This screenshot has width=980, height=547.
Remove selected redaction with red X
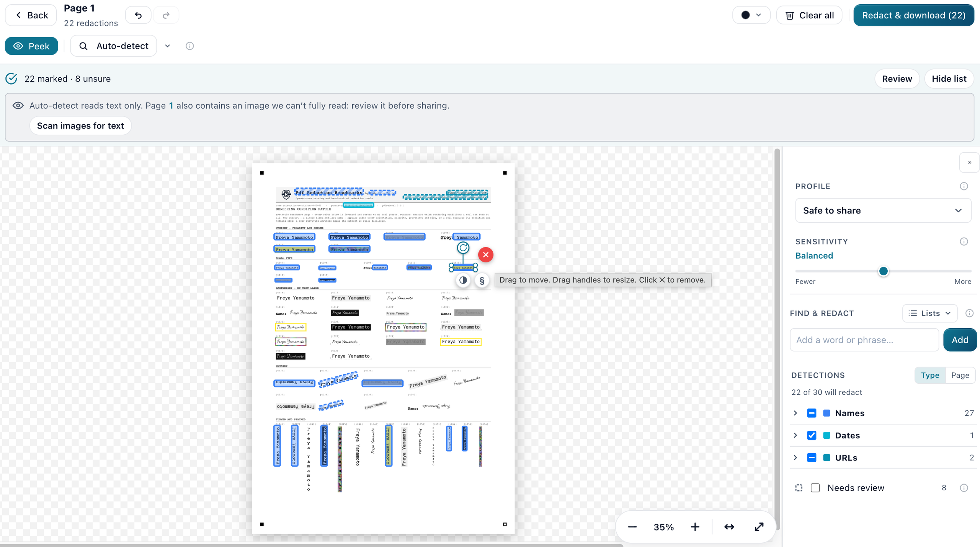(x=485, y=254)
